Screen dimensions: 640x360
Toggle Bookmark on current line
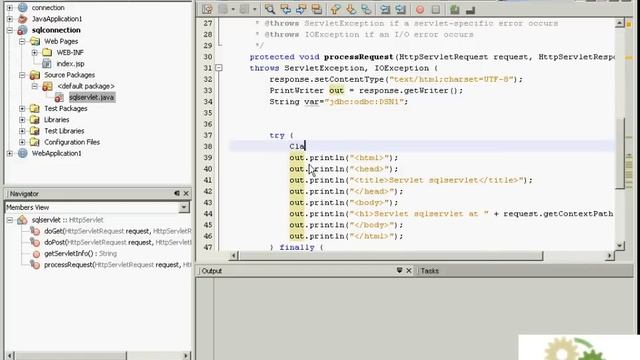click(x=366, y=9)
